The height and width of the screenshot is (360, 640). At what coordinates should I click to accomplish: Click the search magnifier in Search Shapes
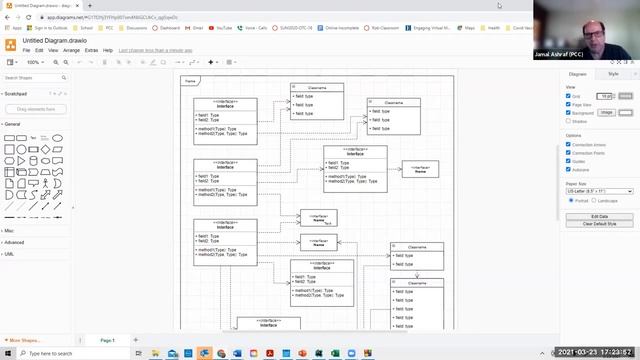(x=64, y=78)
